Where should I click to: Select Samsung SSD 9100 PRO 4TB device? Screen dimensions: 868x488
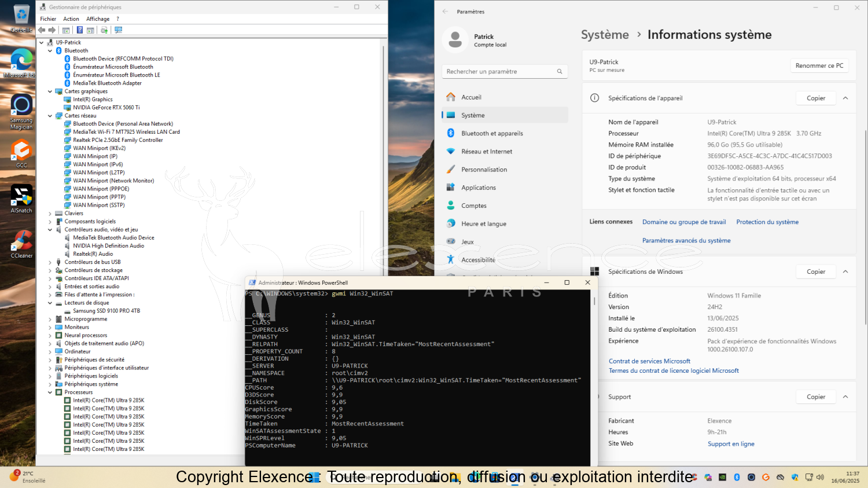[106, 311]
